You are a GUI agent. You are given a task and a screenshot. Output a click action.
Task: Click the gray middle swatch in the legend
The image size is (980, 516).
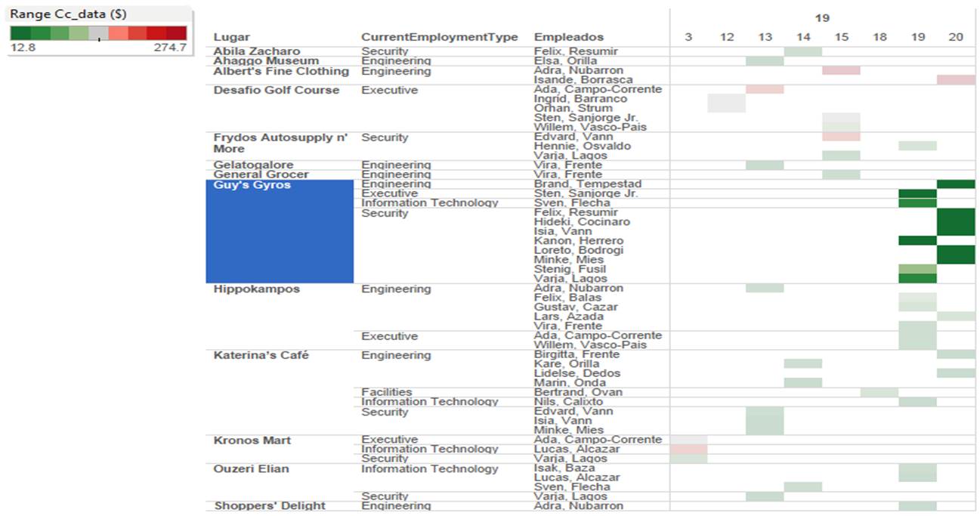tap(98, 33)
